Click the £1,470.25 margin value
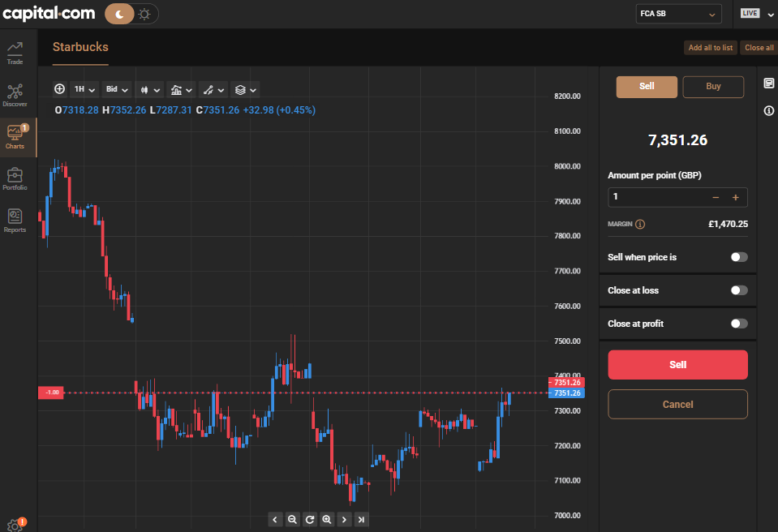Viewport: 778px width, 532px height. 728,224
